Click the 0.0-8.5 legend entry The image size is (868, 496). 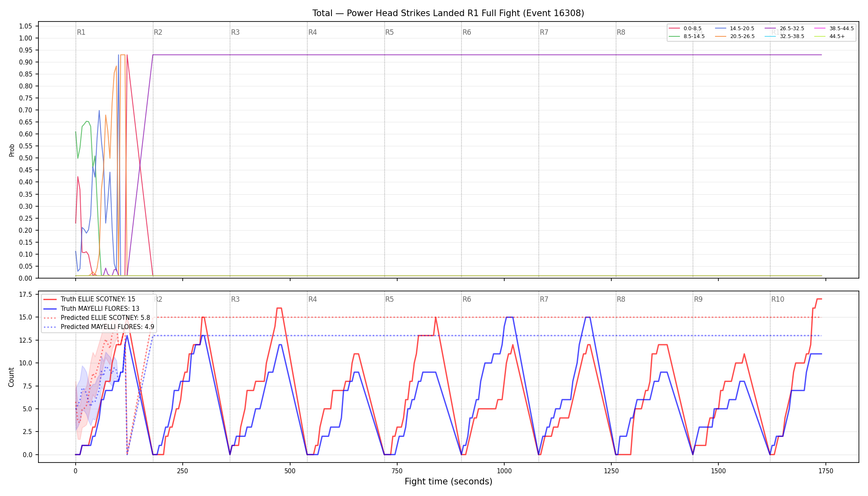685,29
